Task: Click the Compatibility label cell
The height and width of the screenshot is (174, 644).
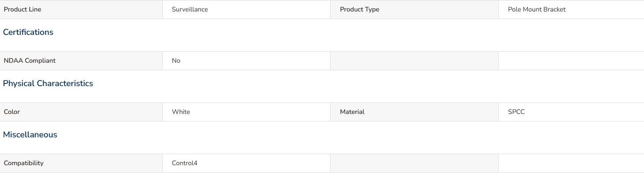Action: pos(81,163)
